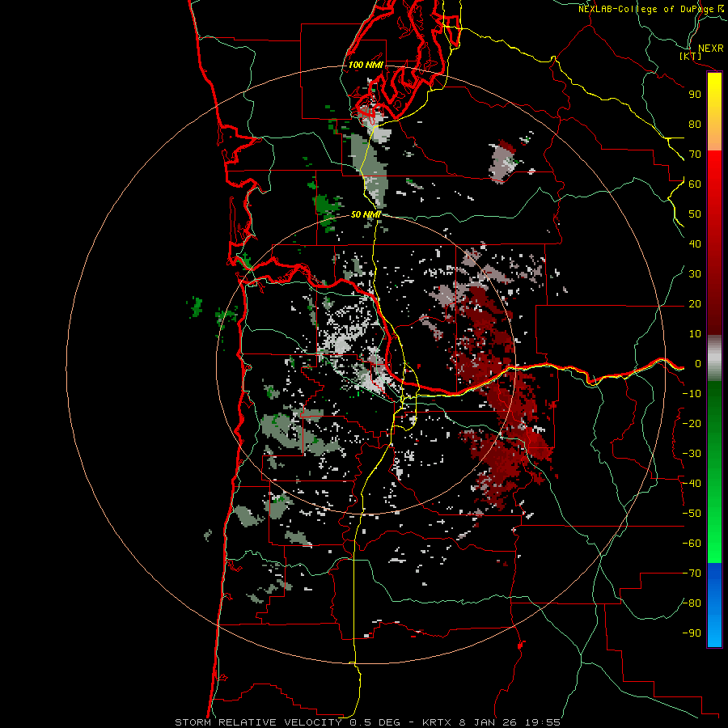Click the '50 NMI' range ring label
The width and height of the screenshot is (728, 728).
click(x=366, y=214)
